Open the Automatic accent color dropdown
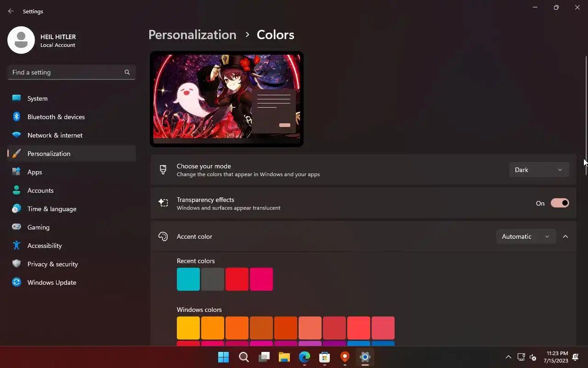Screen dimensions: 588x368 [x=526, y=236]
